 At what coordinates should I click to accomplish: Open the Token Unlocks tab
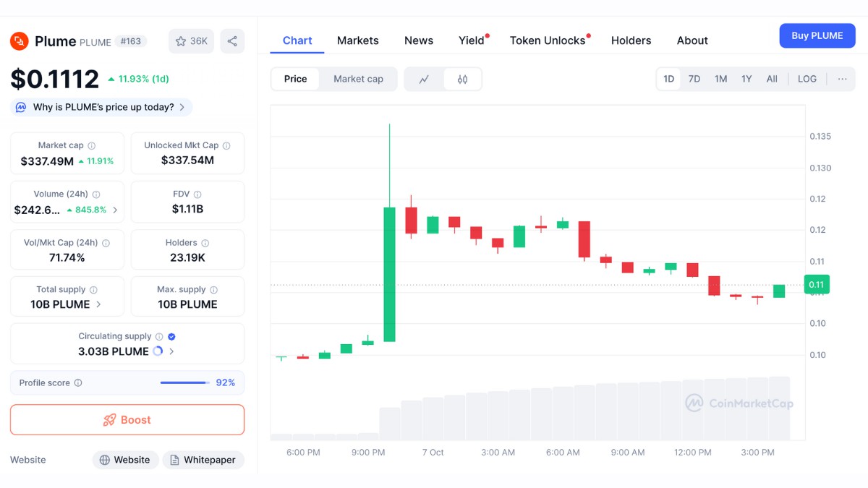[548, 40]
